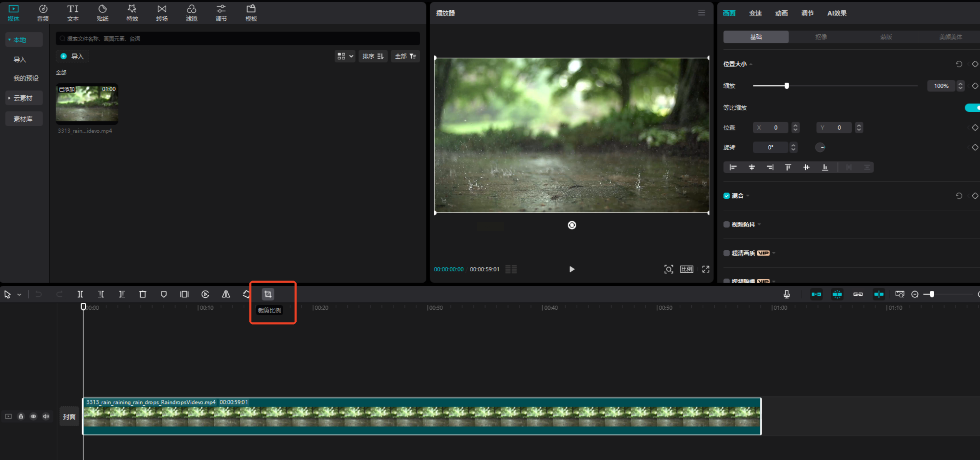This screenshot has height=460, width=980.
Task: Switch to the 变速 speed tab
Action: tap(755, 13)
